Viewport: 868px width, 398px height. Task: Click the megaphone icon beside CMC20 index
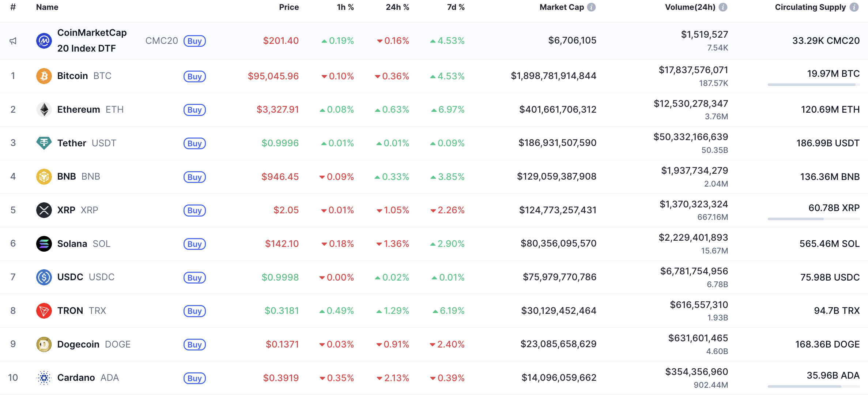click(x=13, y=41)
